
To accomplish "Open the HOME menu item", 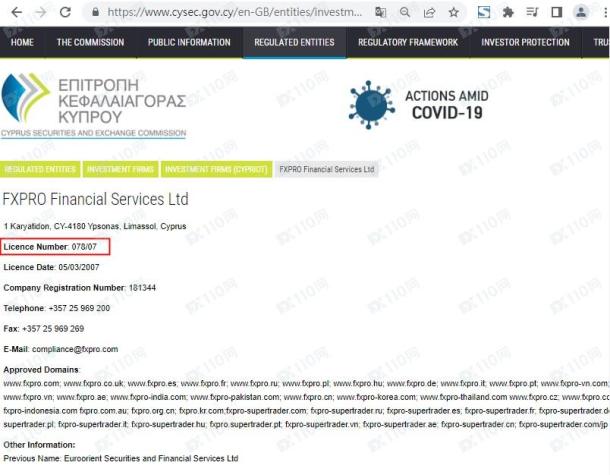I will click(x=22, y=42).
